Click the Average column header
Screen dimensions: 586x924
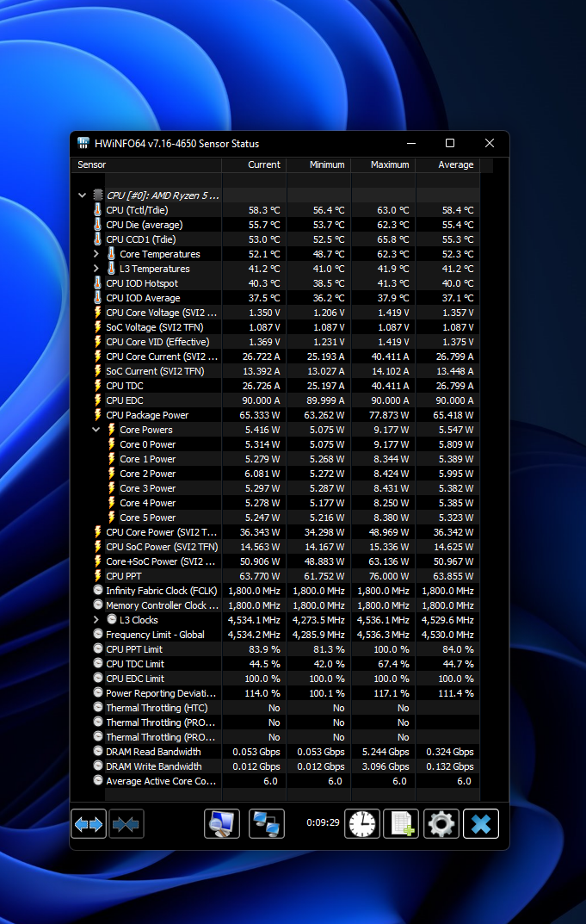(x=447, y=165)
